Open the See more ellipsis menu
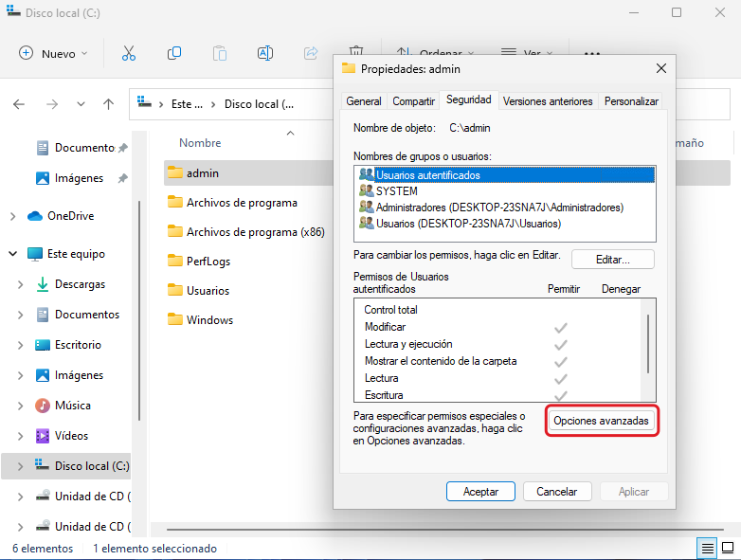The height and width of the screenshot is (560, 741). 592,54
